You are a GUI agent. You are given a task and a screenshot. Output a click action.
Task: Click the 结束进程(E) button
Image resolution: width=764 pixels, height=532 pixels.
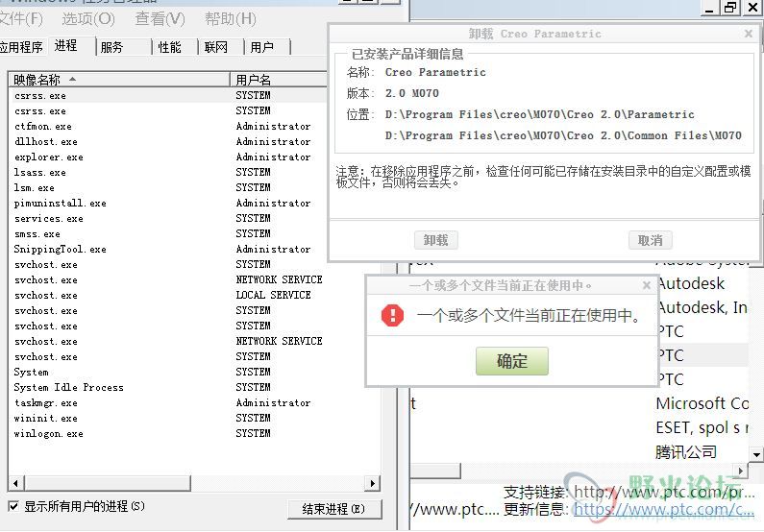pos(333,509)
